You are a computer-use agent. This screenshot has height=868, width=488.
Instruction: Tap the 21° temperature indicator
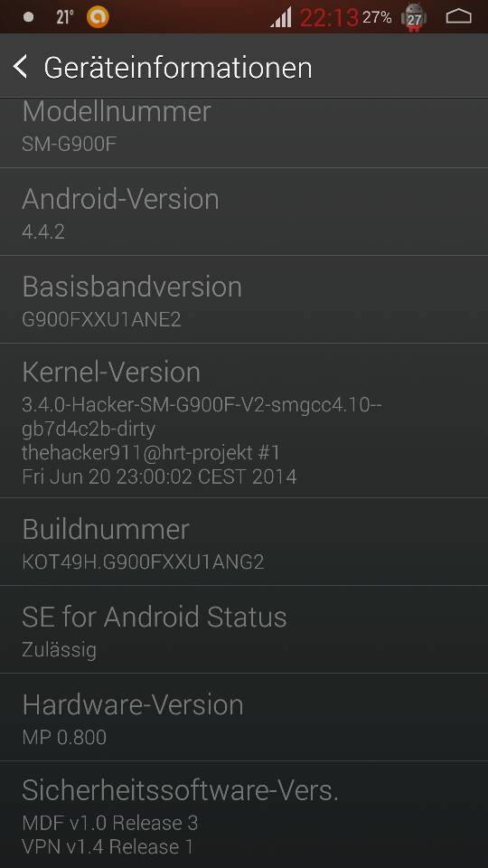64,17
